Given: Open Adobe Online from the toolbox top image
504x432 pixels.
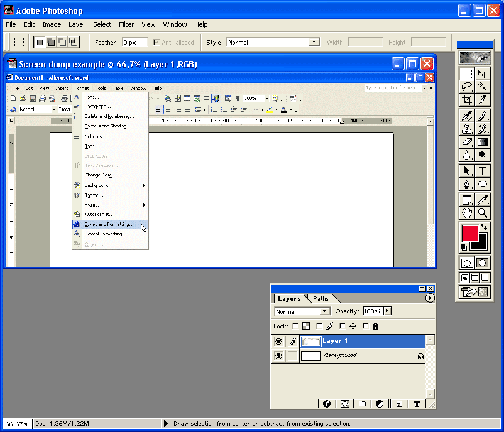Looking at the screenshot, I should (x=474, y=58).
